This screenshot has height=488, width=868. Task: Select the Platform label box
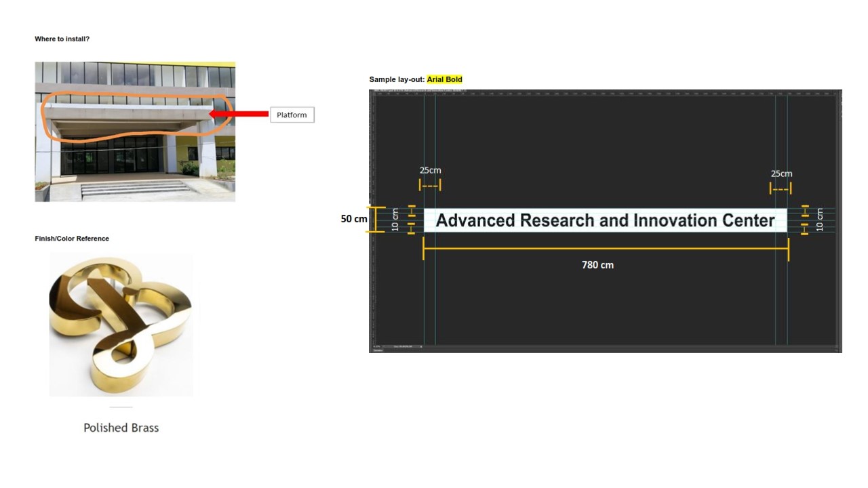[x=292, y=115]
